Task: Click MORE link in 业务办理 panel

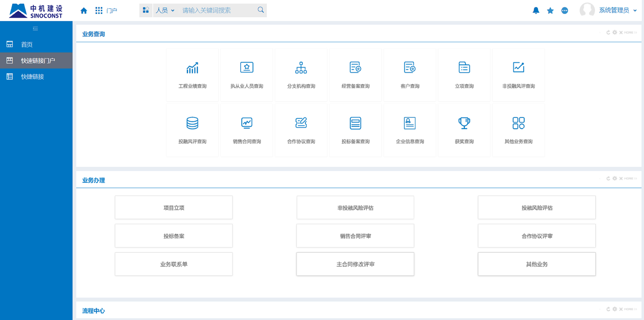Action: (x=630, y=178)
